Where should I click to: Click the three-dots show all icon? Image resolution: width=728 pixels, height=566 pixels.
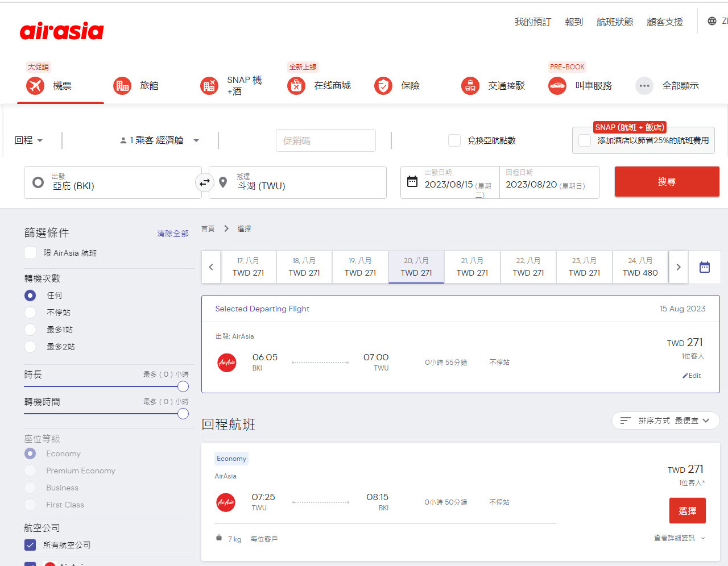644,86
